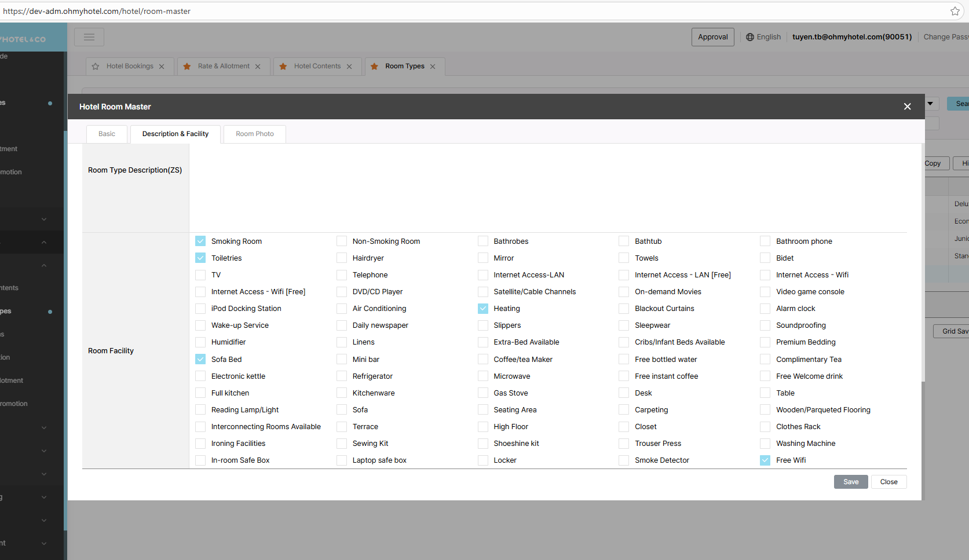Switch to the Basic tab
The image size is (969, 560).
point(107,134)
